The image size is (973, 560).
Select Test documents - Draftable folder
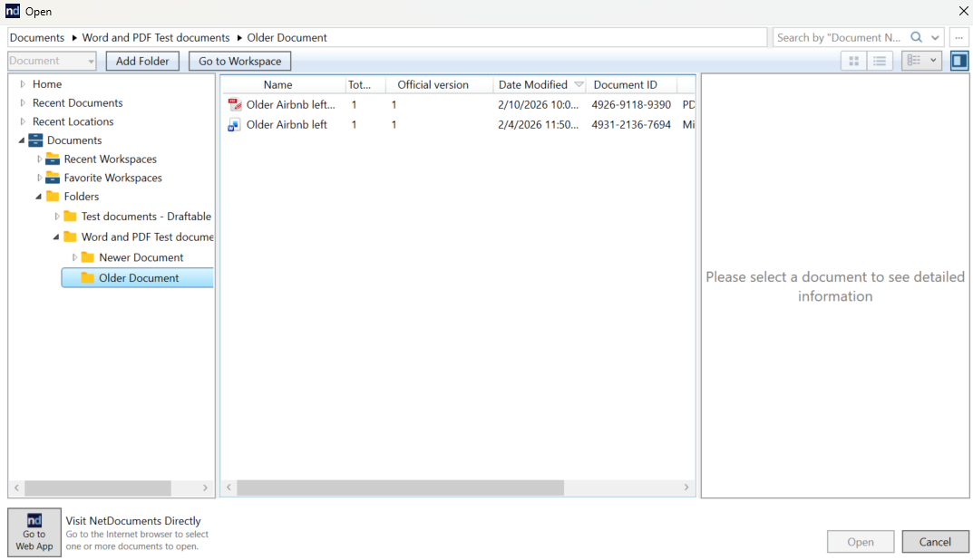pyautogui.click(x=146, y=217)
